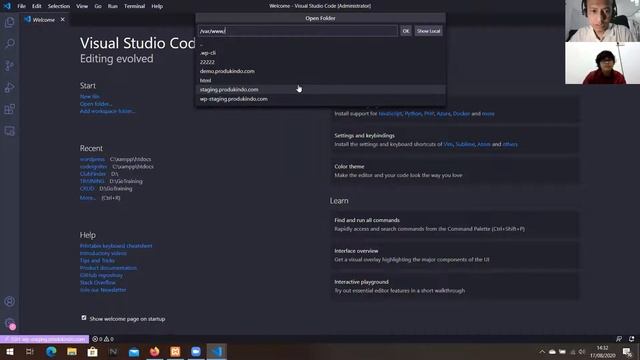This screenshot has width=640, height=360.
Task: Click the feedback icon in status bar
Action: pyautogui.click(x=619, y=339)
